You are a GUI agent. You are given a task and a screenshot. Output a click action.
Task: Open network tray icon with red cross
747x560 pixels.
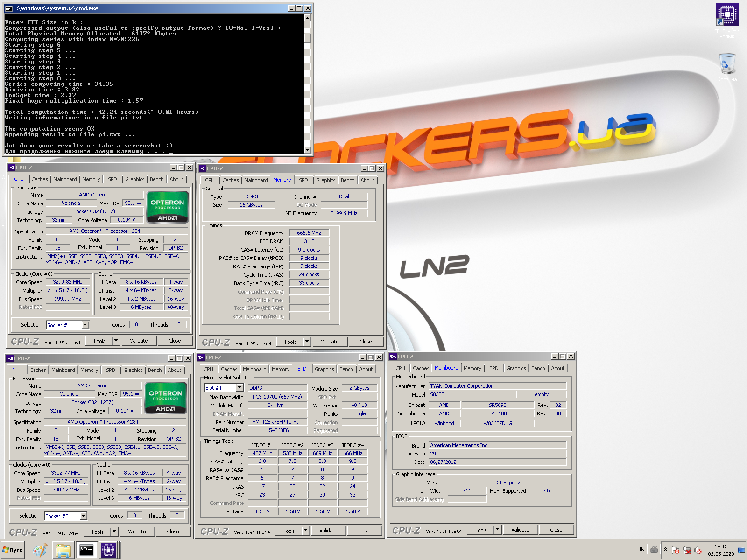687,551
